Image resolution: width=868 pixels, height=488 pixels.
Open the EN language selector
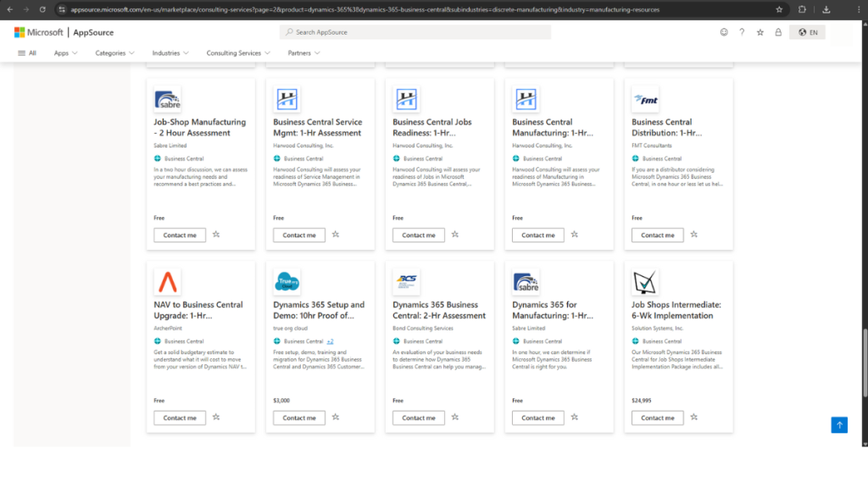tap(808, 32)
